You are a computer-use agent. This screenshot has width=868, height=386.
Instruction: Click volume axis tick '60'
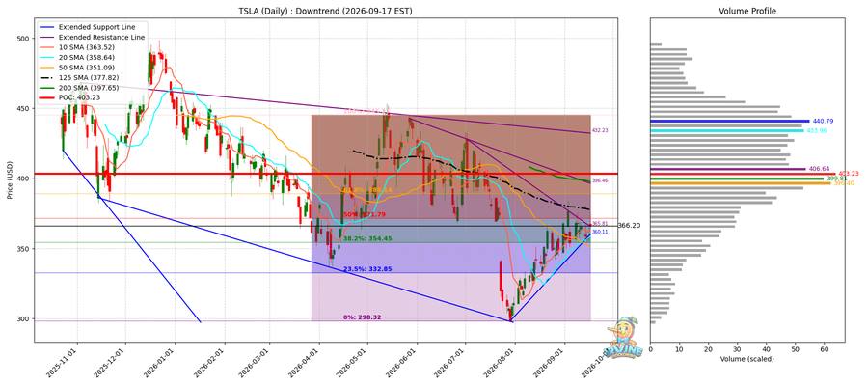click(x=825, y=348)
